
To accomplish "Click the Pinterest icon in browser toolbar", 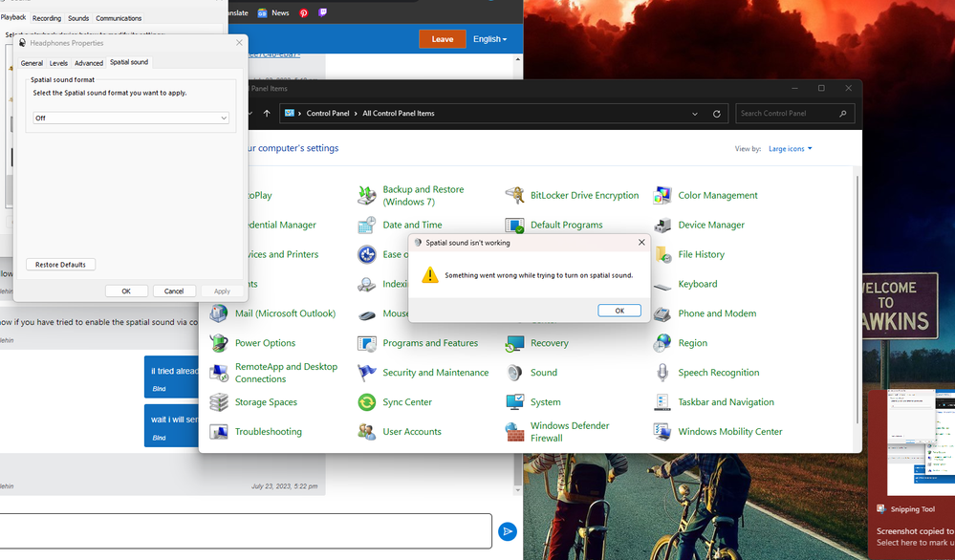I will pos(305,12).
